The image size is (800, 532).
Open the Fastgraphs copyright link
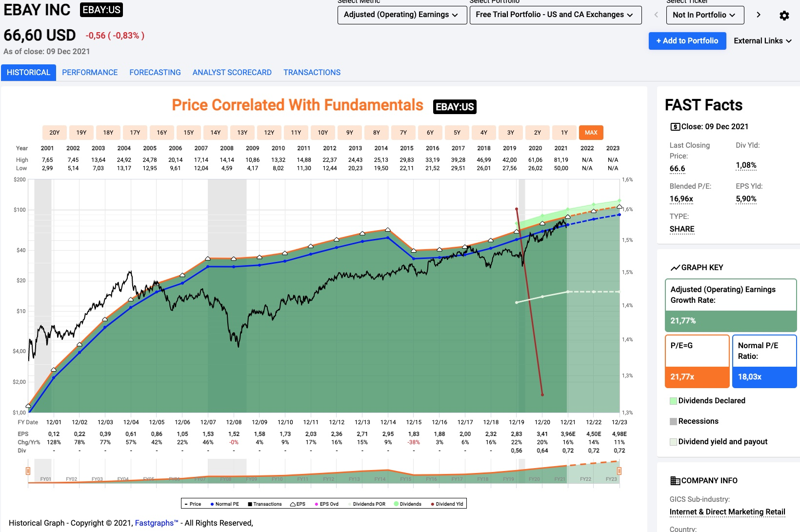click(x=157, y=523)
